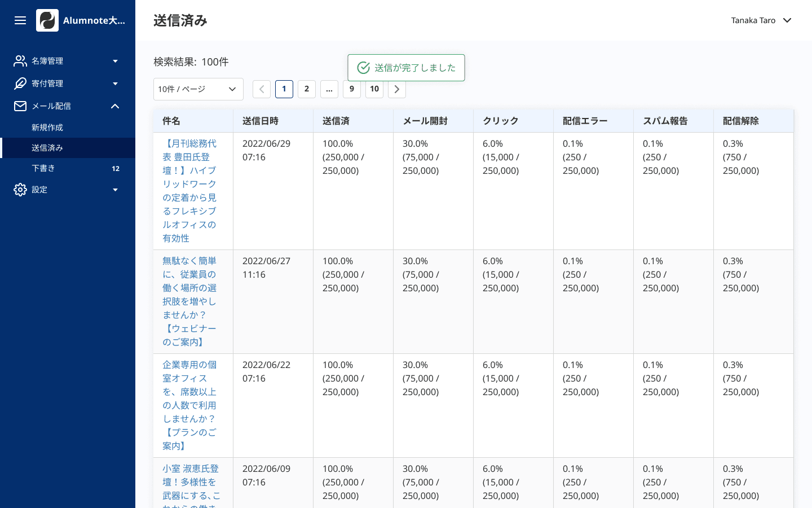
Task: Click the previous page arrow
Action: click(262, 89)
